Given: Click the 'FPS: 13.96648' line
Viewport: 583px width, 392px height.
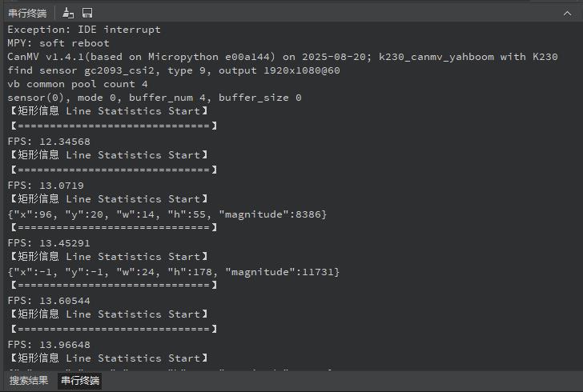Looking at the screenshot, I should (49, 345).
